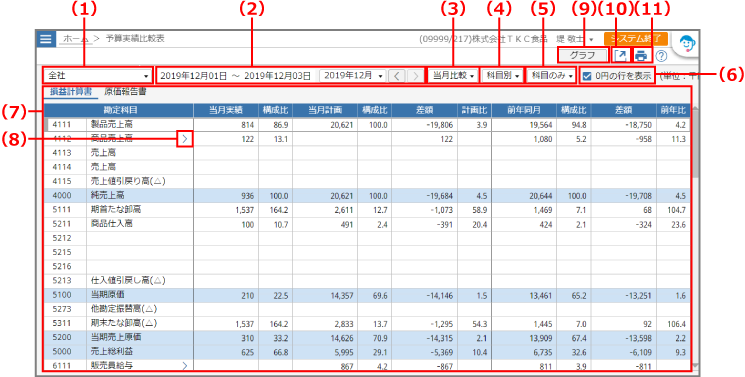Click the scrollbar down arrow
The width and height of the screenshot is (745, 377).
(x=696, y=366)
